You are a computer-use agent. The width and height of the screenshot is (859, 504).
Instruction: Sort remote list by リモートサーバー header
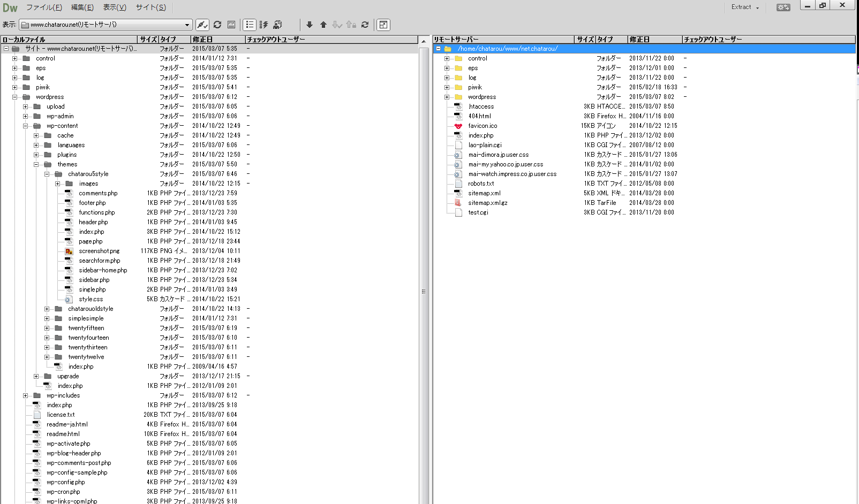pyautogui.click(x=504, y=40)
